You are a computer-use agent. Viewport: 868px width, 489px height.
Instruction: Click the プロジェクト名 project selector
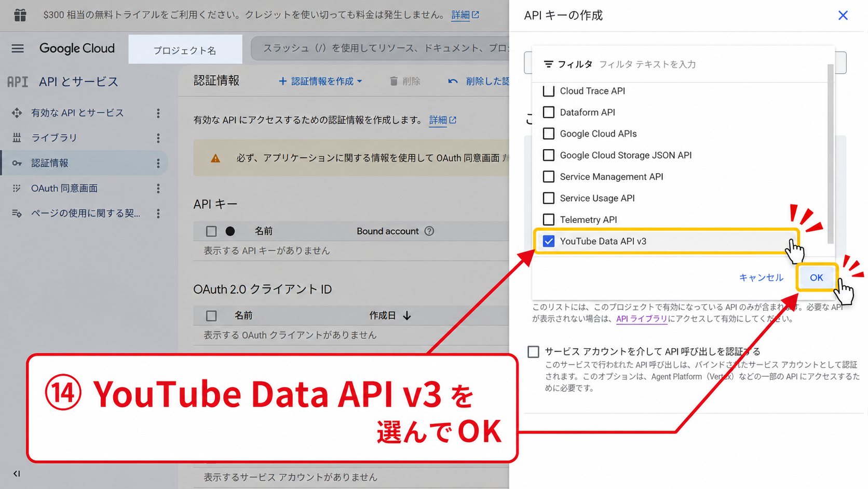point(185,50)
